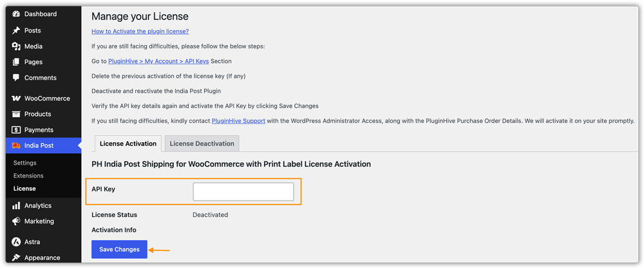Click the Astra logo icon
Viewport: 644px width, 269px height.
pyautogui.click(x=16, y=242)
